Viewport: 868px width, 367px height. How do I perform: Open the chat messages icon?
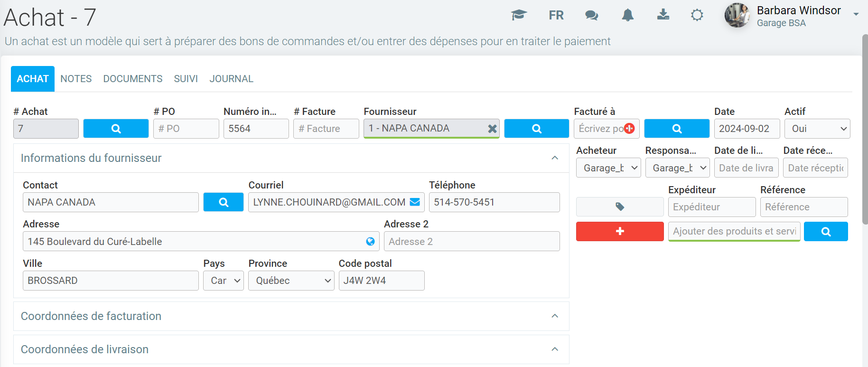(x=591, y=15)
